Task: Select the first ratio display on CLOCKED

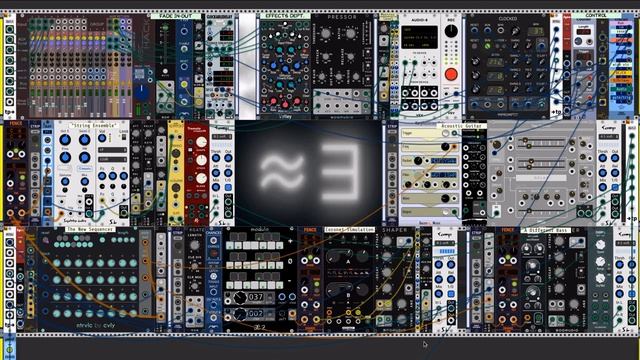Action: pos(495,62)
